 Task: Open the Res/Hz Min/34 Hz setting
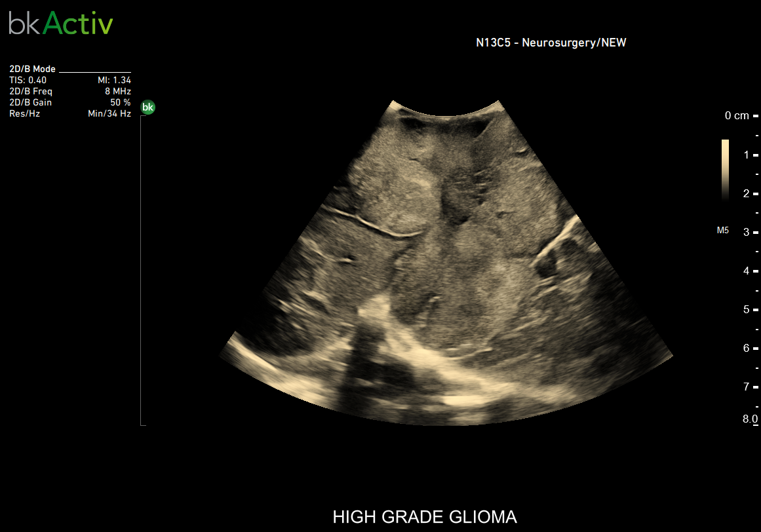[x=70, y=113]
